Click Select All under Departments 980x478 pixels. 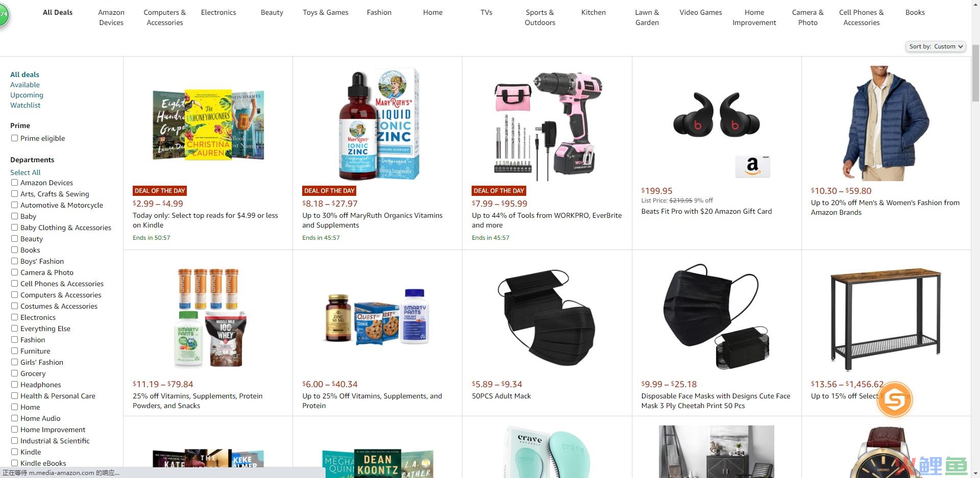(x=25, y=172)
